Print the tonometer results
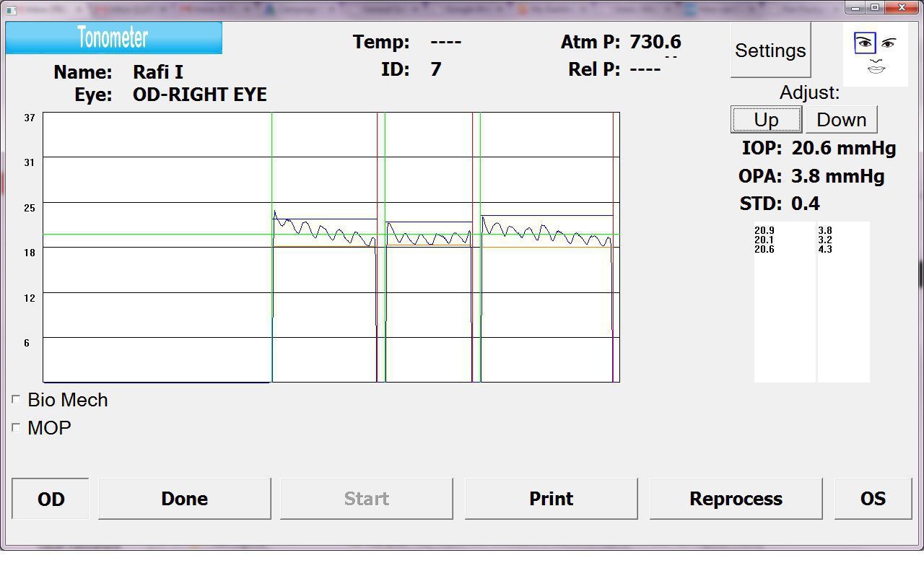The image size is (924, 563). tap(551, 499)
